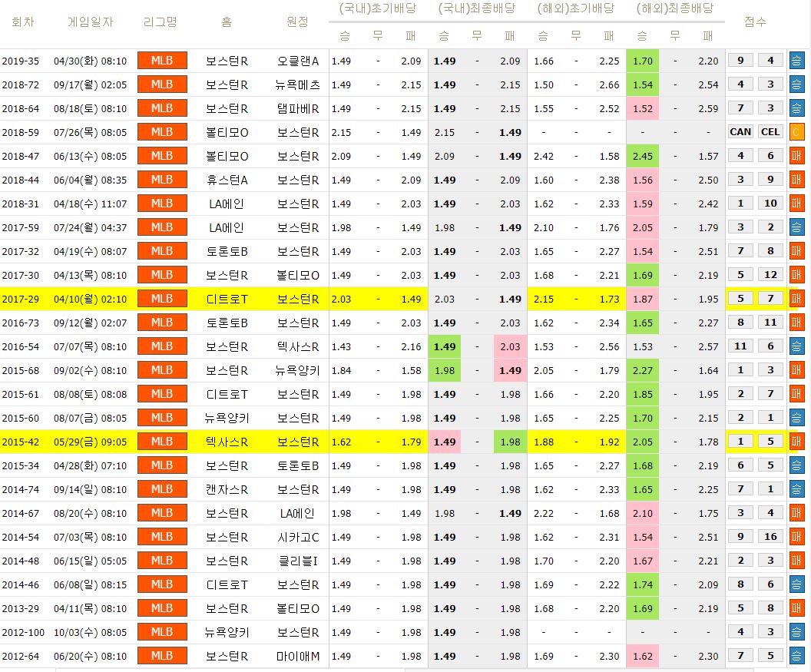The height and width of the screenshot is (672, 811).
Task: Click the 승 result icon in row 2019-35
Action: 796,61
